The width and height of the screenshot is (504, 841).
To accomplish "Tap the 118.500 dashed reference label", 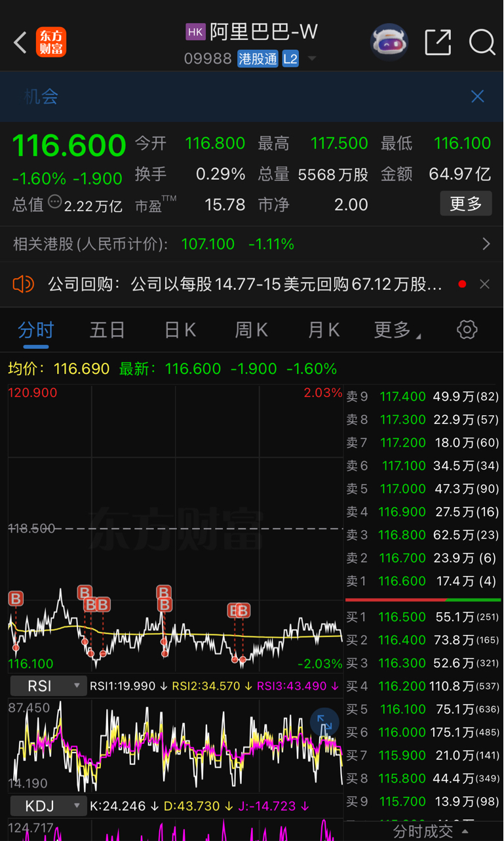I will (32, 528).
